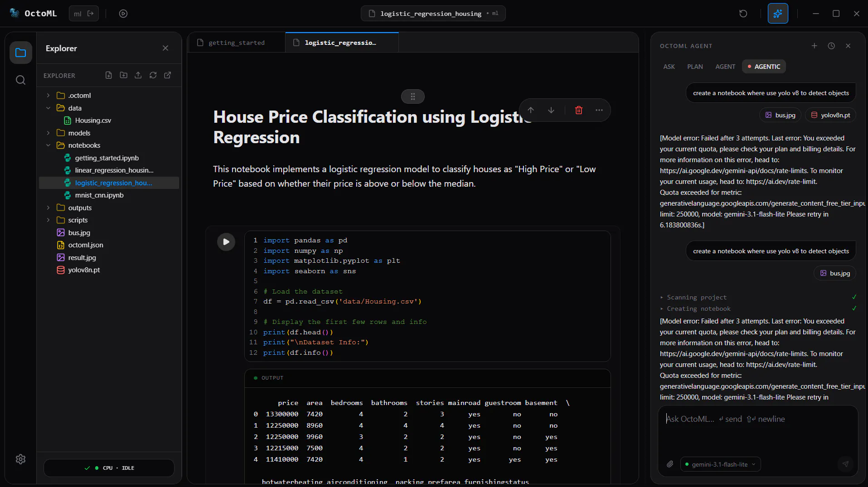Click the cell drag handle grip

[413, 96]
